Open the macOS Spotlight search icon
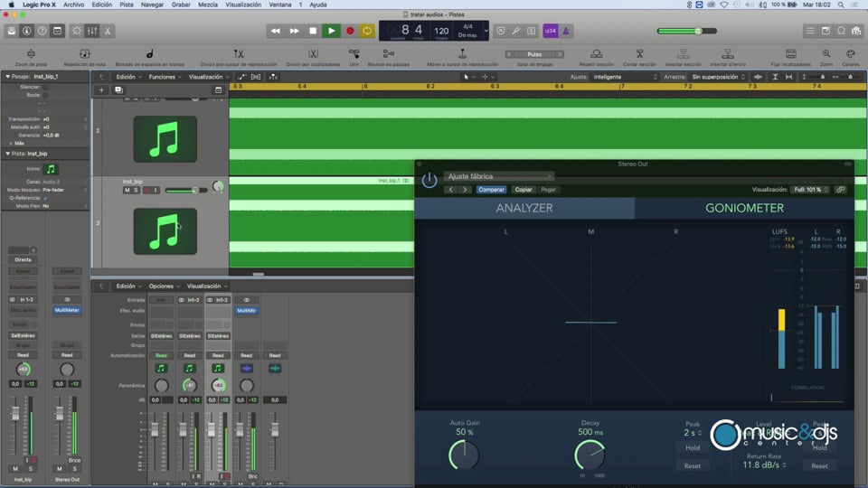Screen dimensions: 868x488 pos(840,5)
